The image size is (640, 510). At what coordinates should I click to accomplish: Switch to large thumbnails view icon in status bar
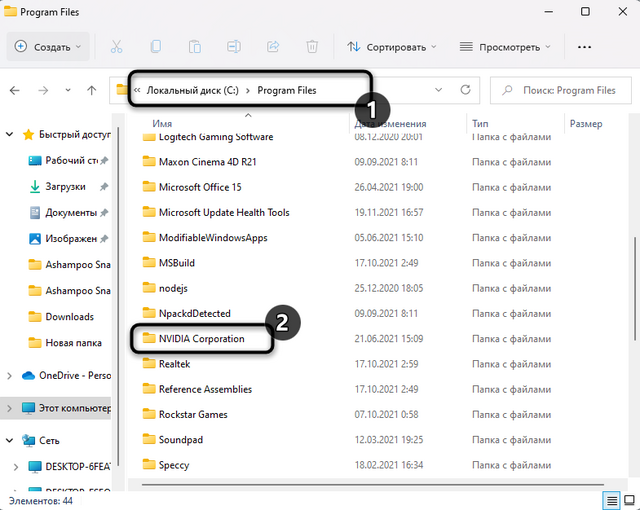coord(629,500)
